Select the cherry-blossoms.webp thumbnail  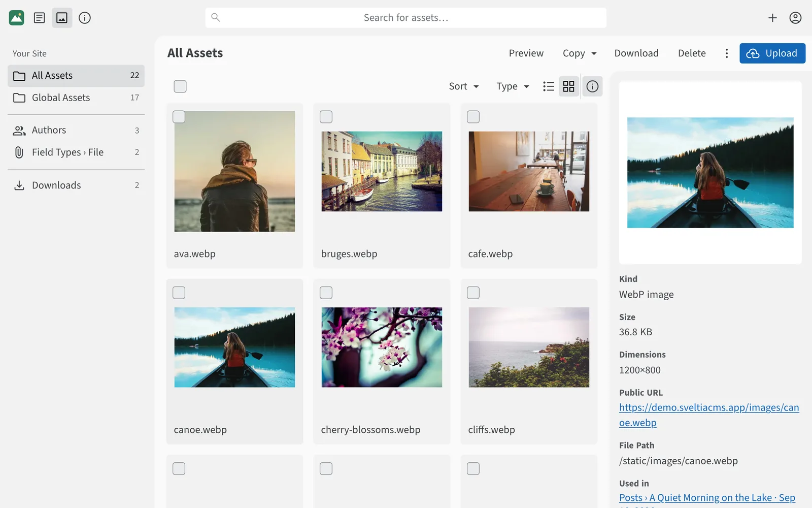pyautogui.click(x=382, y=347)
